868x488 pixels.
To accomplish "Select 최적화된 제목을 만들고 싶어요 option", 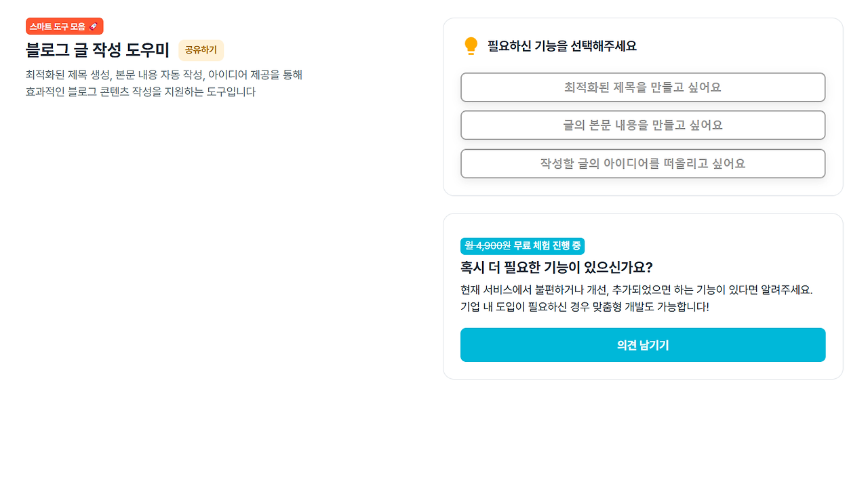I will [642, 87].
